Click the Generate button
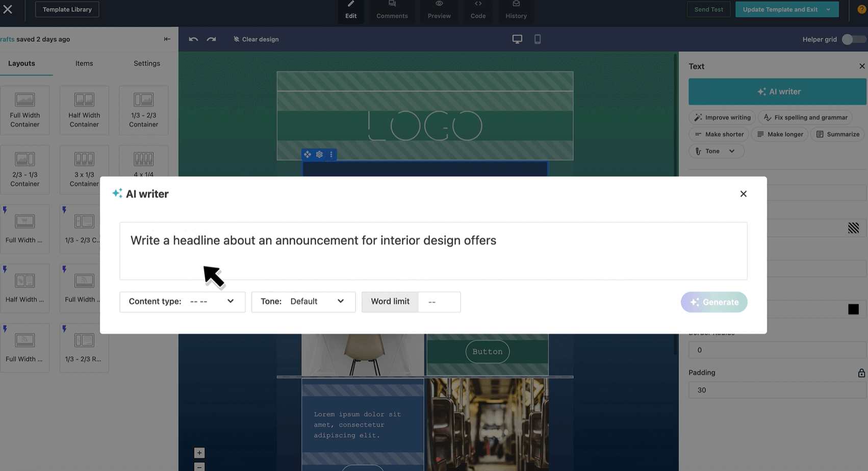The width and height of the screenshot is (868, 471). (714, 302)
